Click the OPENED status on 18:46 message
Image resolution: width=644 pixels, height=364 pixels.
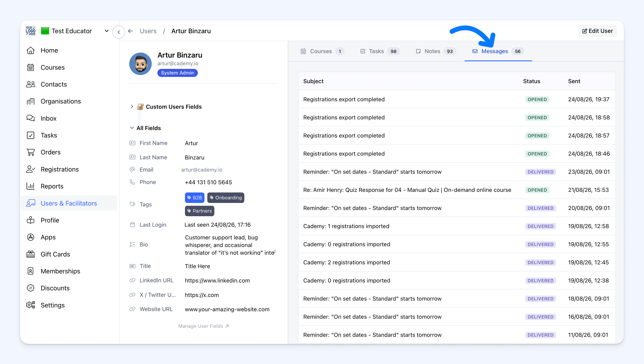(537, 154)
